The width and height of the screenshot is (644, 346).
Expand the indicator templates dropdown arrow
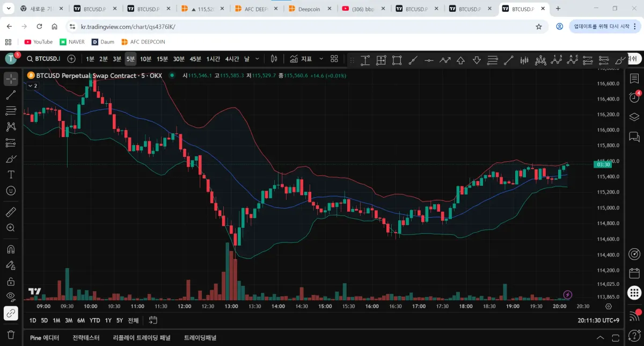pyautogui.click(x=321, y=59)
